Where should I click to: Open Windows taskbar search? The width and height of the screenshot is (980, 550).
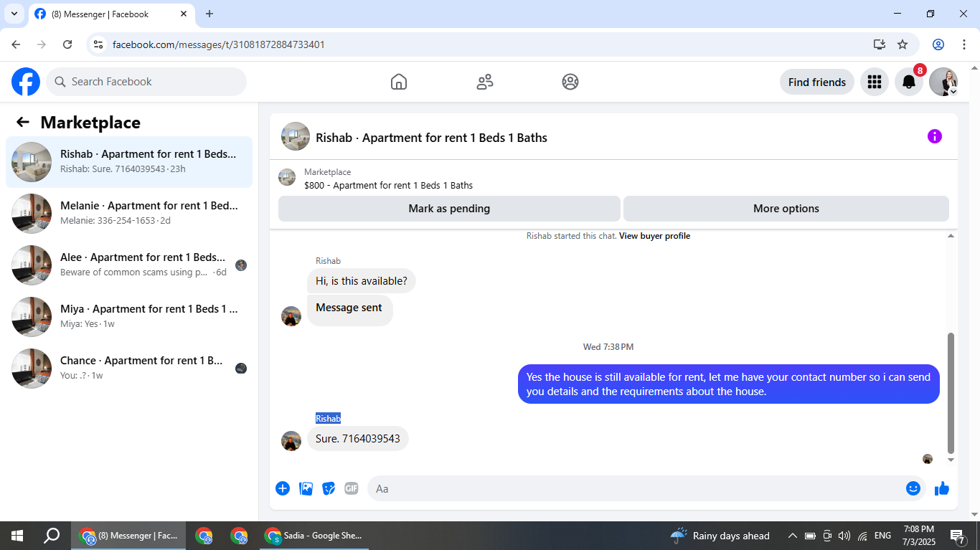pos(52,536)
